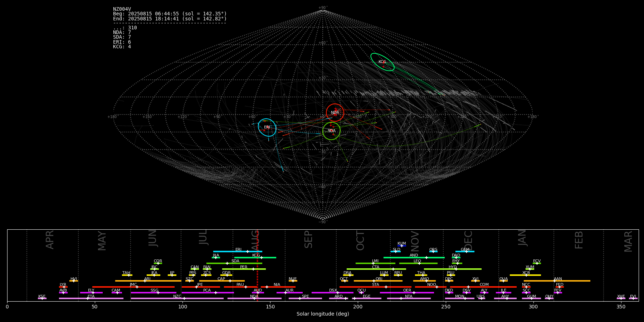Click the yellow XCB shower bar
The width and height of the screenshot is (644, 322).
tap(525, 275)
